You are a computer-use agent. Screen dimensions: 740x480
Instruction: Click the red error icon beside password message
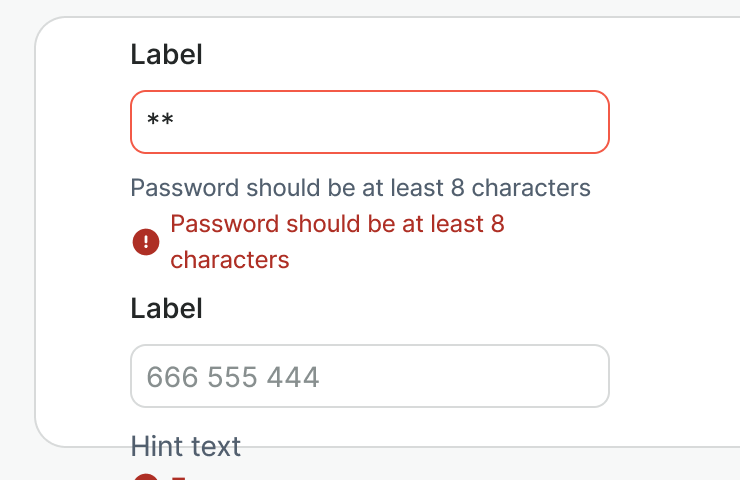(146, 242)
